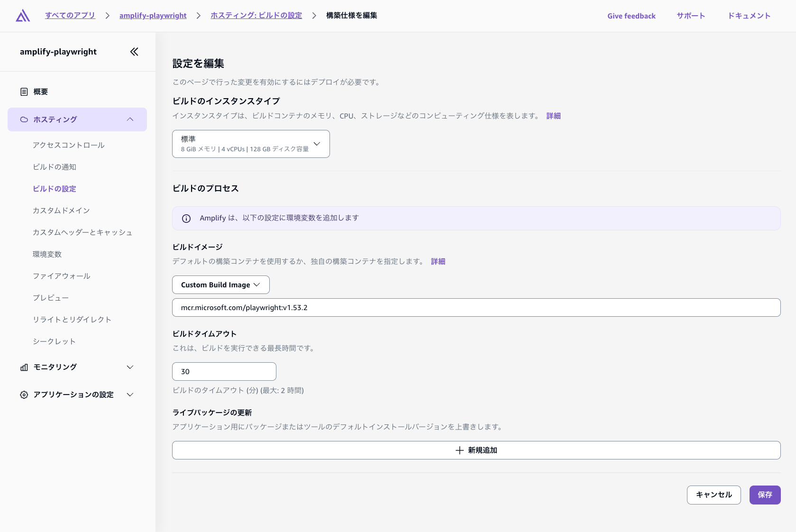This screenshot has height=532, width=796.
Task: Click the ホスティング cloud icon
Action: click(x=24, y=119)
